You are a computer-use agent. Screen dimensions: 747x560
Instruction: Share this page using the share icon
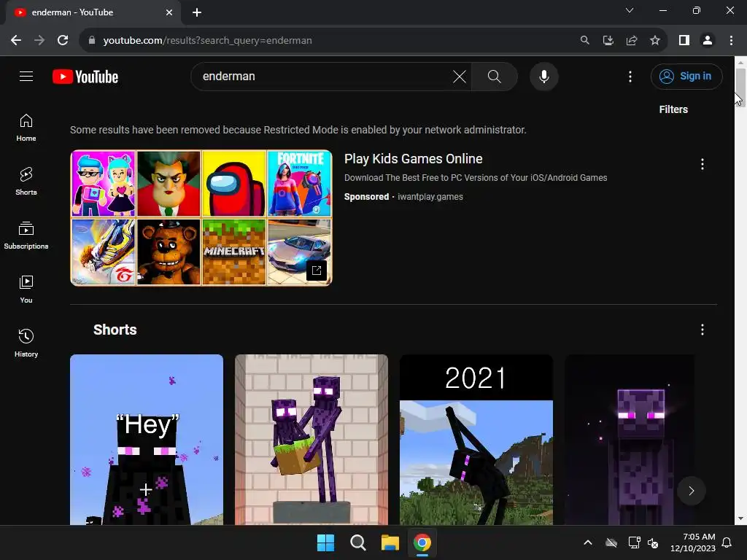coord(631,41)
